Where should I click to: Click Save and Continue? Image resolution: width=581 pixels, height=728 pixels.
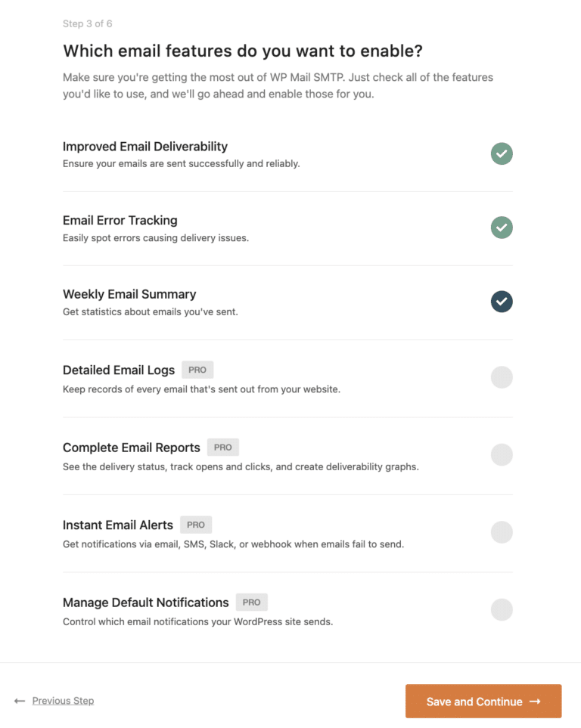tap(483, 701)
